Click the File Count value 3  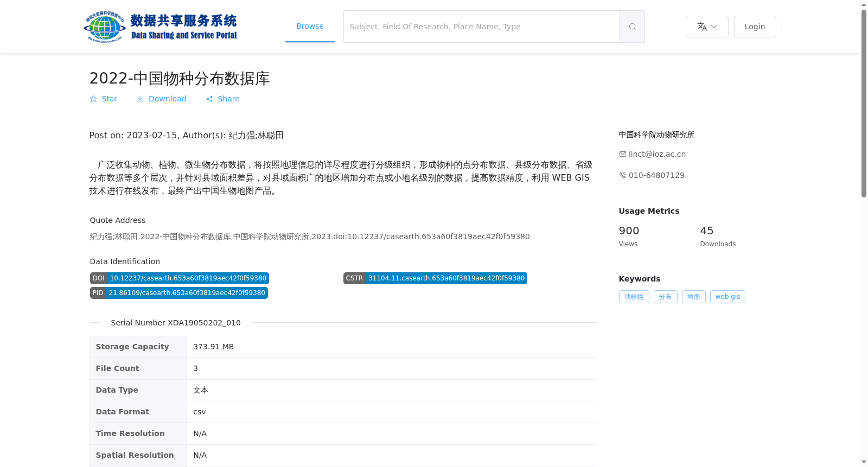tap(196, 368)
